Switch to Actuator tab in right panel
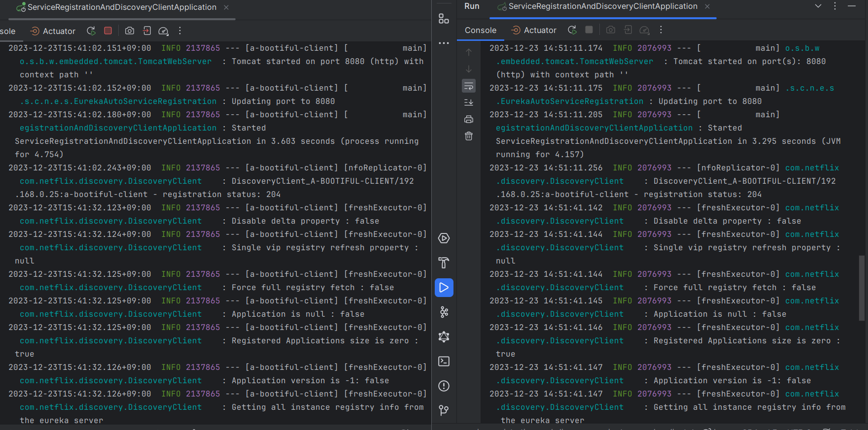 pyautogui.click(x=534, y=30)
